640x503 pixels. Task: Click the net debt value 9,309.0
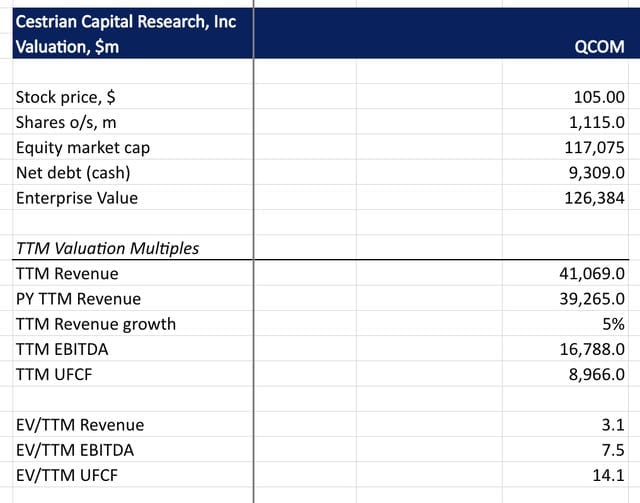[597, 173]
